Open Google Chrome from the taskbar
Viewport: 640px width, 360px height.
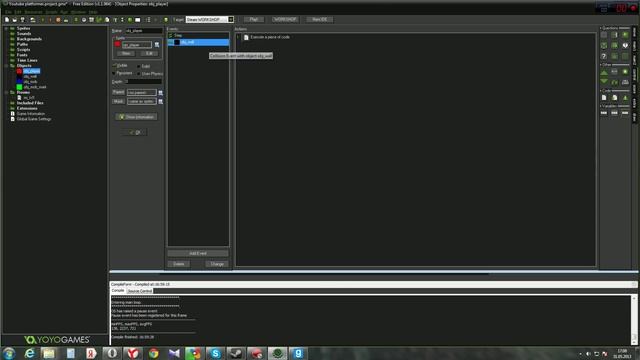pos(153,353)
